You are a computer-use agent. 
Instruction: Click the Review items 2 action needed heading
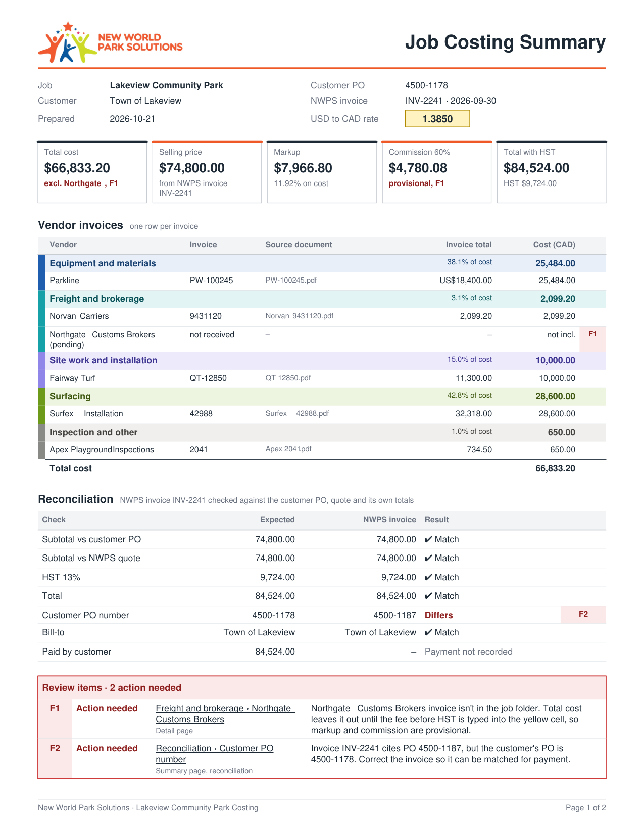click(x=112, y=688)
